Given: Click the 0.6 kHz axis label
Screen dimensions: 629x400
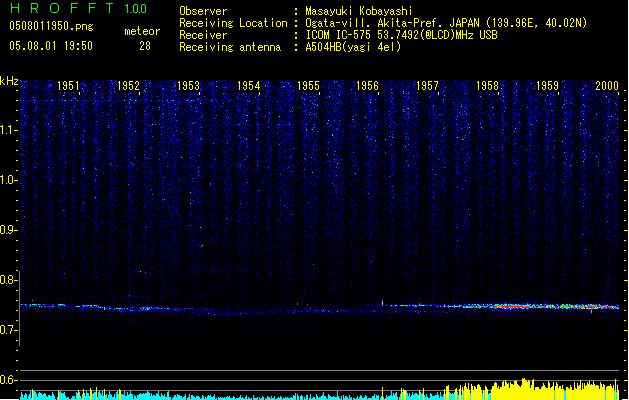Looking at the screenshot, I should [x=8, y=380].
